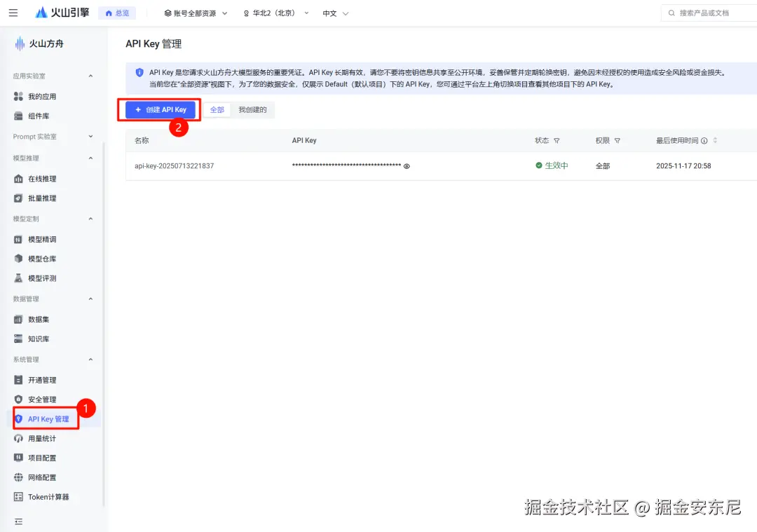Select API Key 管理 in sidebar
Viewport: 757px width, 532px height.
48,418
